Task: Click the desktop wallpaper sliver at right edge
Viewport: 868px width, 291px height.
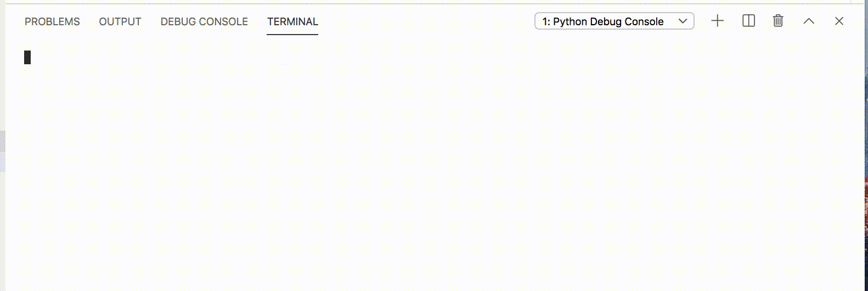Action: [x=866, y=220]
